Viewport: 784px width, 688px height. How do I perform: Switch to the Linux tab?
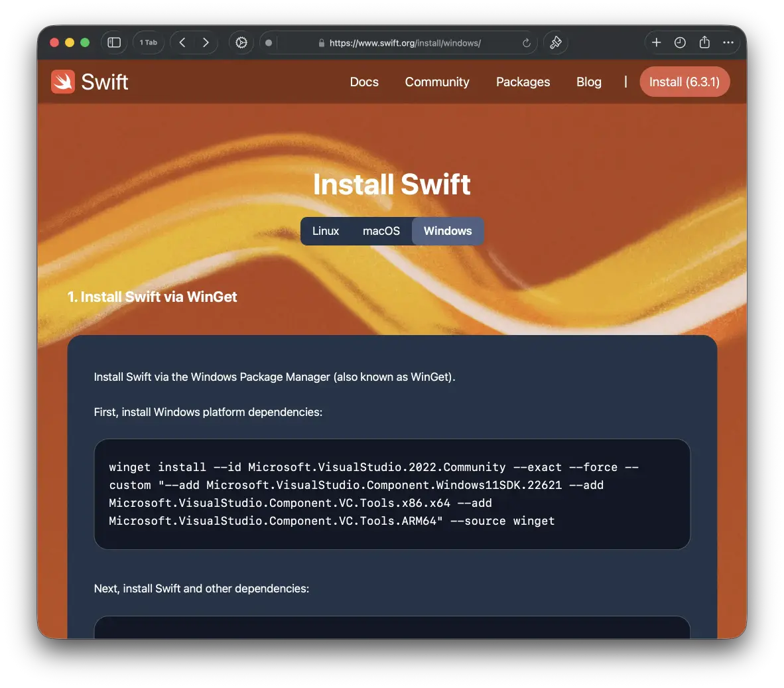pos(326,231)
